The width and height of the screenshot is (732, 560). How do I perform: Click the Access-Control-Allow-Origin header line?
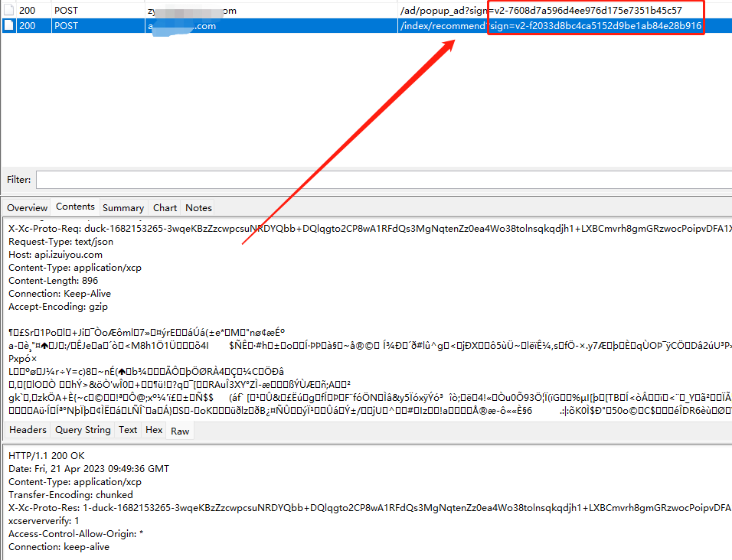76,534
